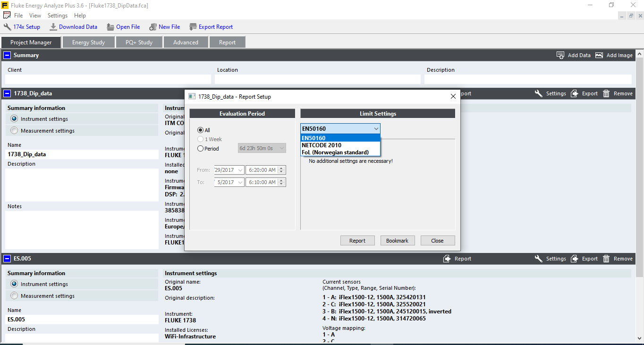Screen dimensions: 644x345
Task: Open Settings for 1738_Dip_data section
Action: tap(550, 93)
